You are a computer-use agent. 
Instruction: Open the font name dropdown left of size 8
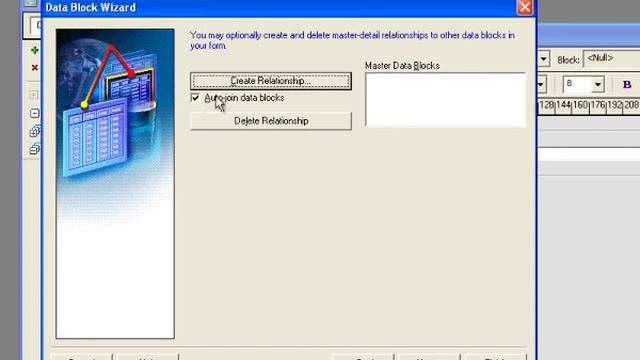pyautogui.click(x=541, y=85)
